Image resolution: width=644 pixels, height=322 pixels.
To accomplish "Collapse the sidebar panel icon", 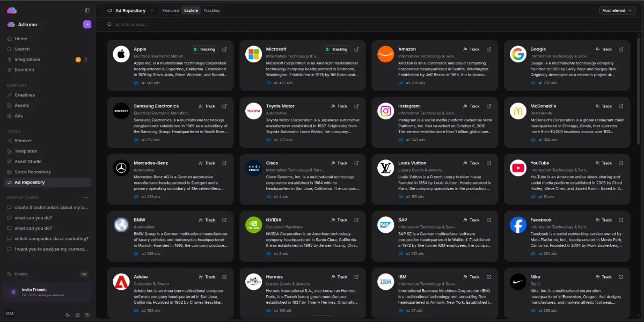I will (87, 10).
